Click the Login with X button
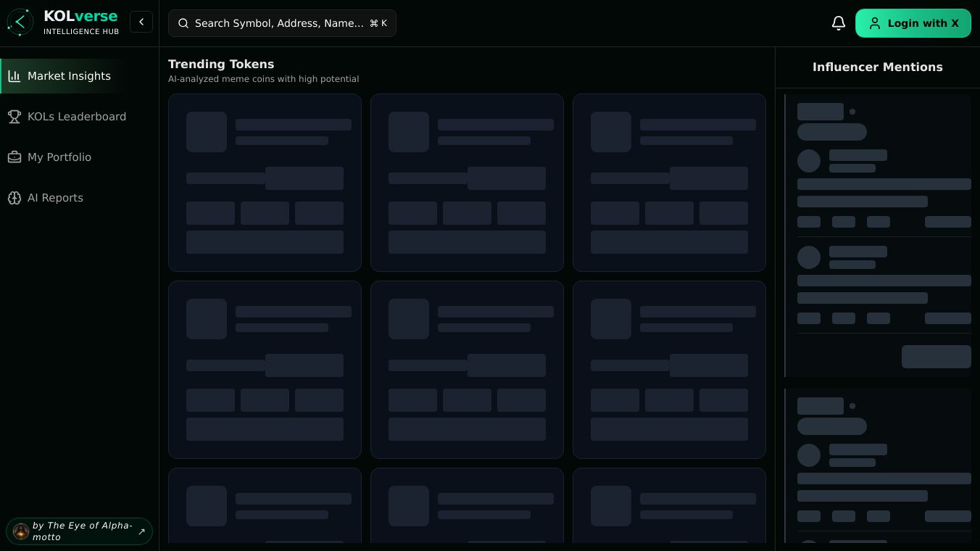This screenshot has height=551, width=980. [x=913, y=23]
